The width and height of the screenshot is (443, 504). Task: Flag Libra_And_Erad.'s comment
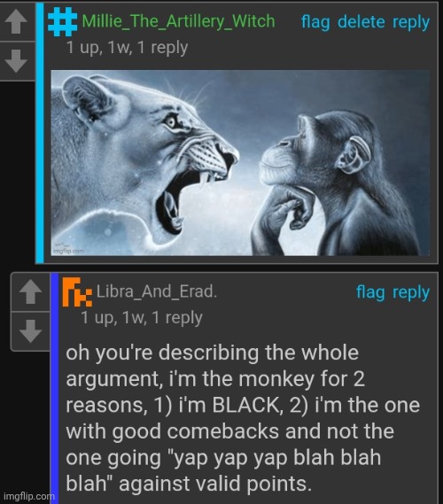point(370,292)
